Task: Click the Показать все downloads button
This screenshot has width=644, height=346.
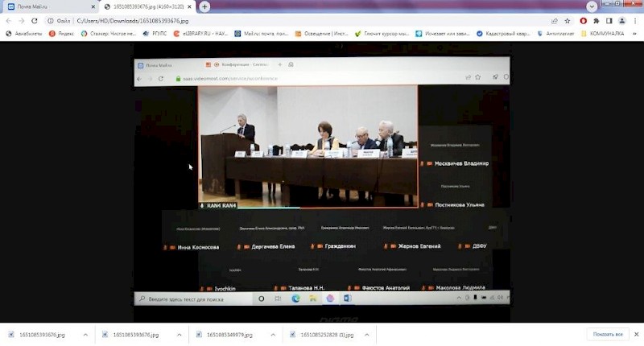Action: (x=608, y=334)
